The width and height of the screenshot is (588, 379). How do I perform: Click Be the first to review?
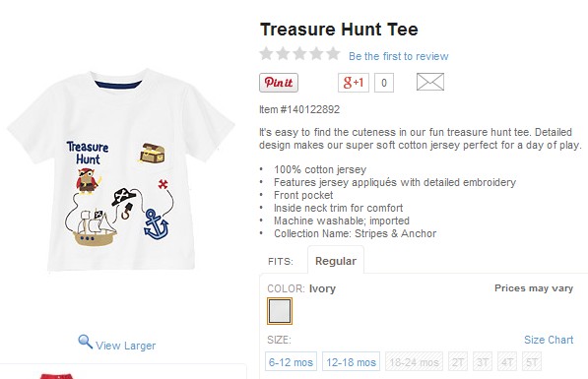coord(399,56)
